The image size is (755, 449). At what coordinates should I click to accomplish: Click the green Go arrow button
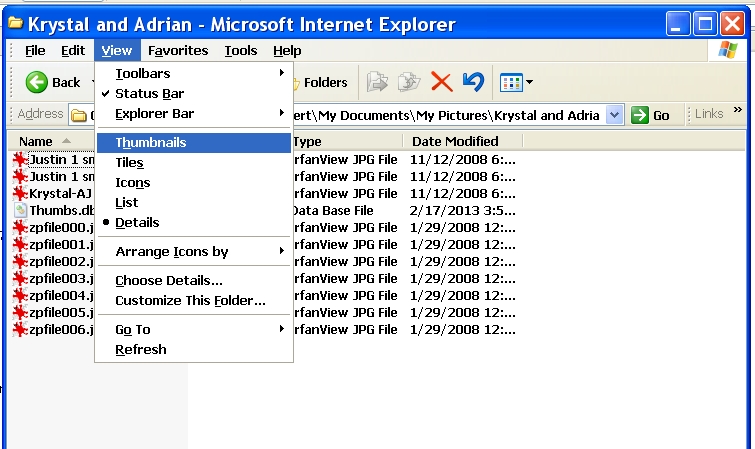pyautogui.click(x=640, y=115)
